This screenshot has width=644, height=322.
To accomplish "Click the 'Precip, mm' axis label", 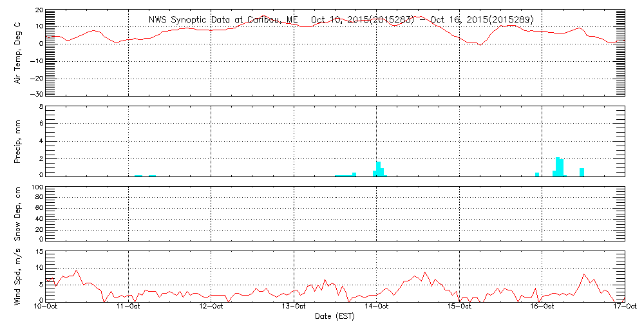I will click(x=18, y=140).
